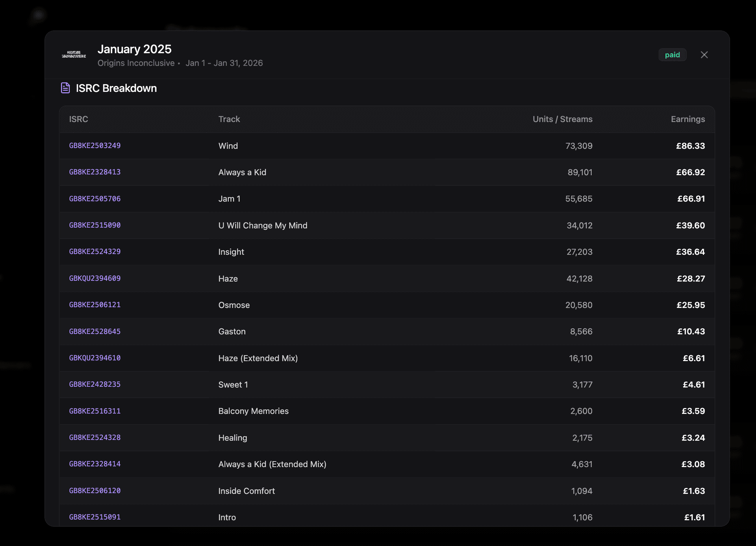756x546 pixels.
Task: Click the 34,012 streams value
Action: click(x=579, y=225)
